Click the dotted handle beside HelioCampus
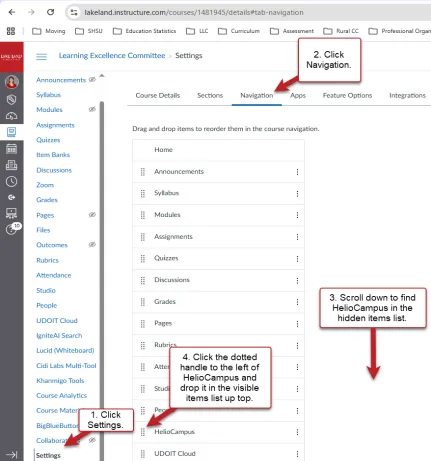This screenshot has width=431, height=461. click(x=143, y=432)
